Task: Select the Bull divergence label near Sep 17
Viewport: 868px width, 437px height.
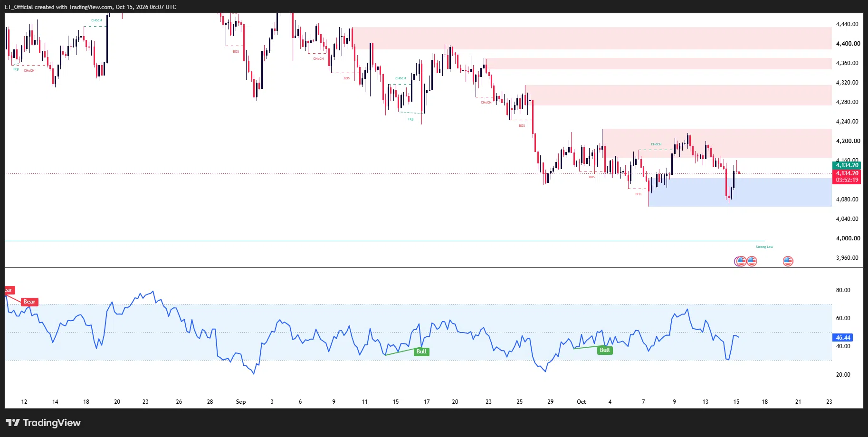Action: (421, 351)
